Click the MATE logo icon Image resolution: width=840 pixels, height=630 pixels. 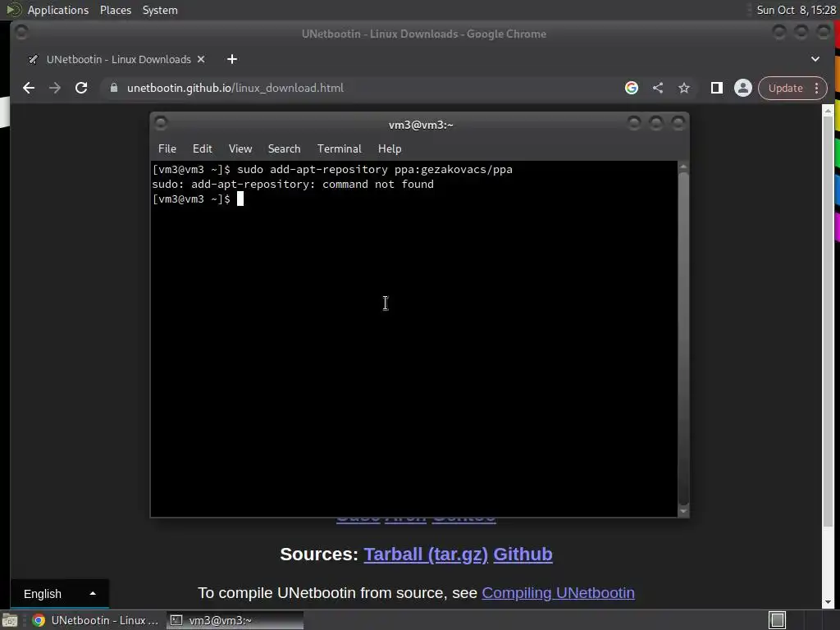tap(13, 10)
